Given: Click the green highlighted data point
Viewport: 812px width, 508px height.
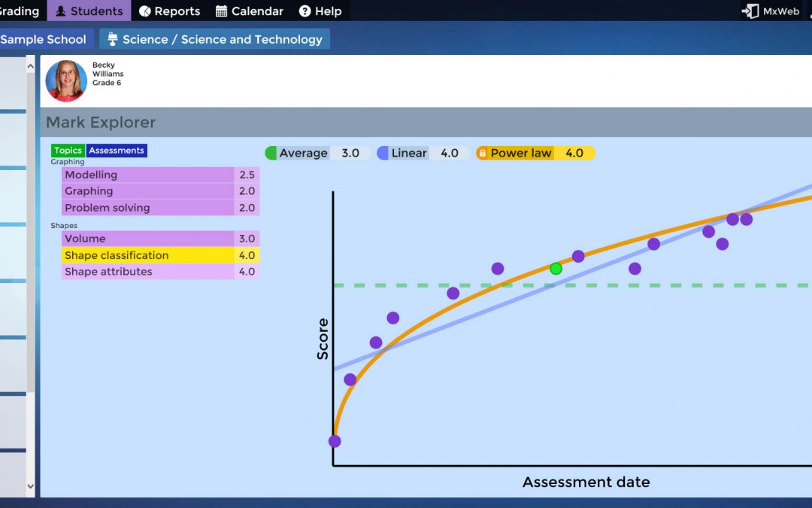Looking at the screenshot, I should click(556, 269).
